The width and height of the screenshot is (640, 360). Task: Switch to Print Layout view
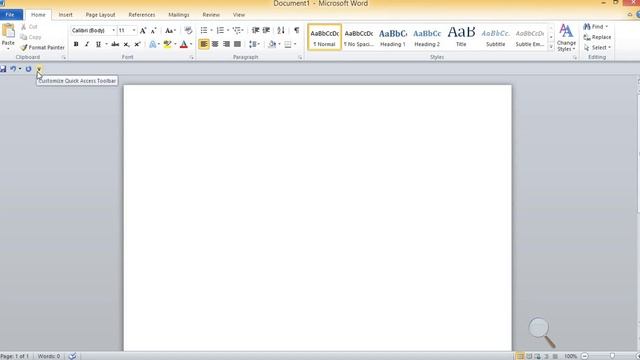point(520,356)
